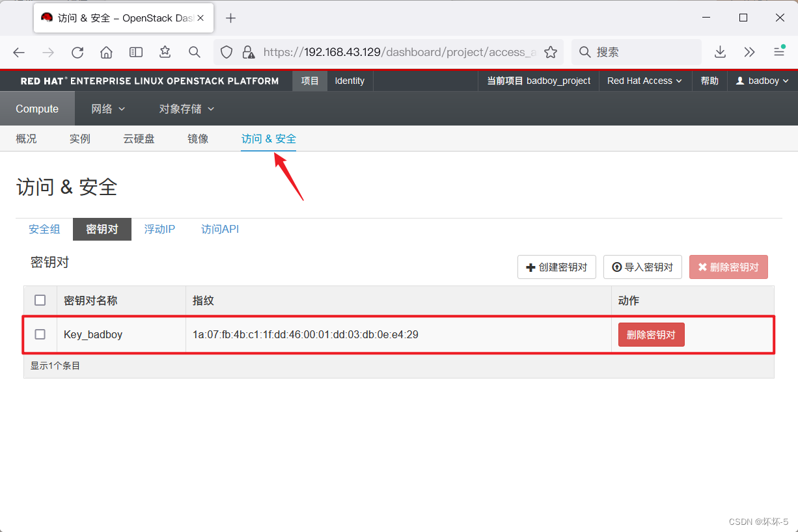Click the 显示1个条目 footer text
The height and width of the screenshot is (532, 798).
coord(55,366)
